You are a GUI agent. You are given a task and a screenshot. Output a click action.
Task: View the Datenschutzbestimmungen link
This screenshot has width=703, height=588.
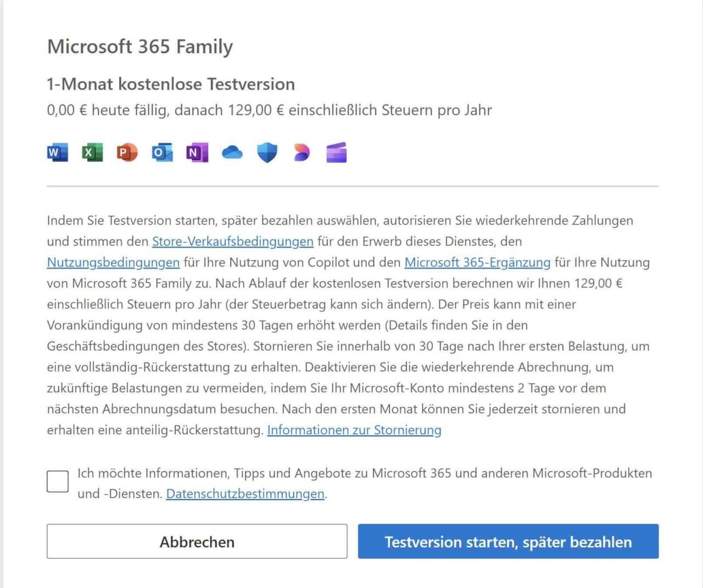(244, 494)
